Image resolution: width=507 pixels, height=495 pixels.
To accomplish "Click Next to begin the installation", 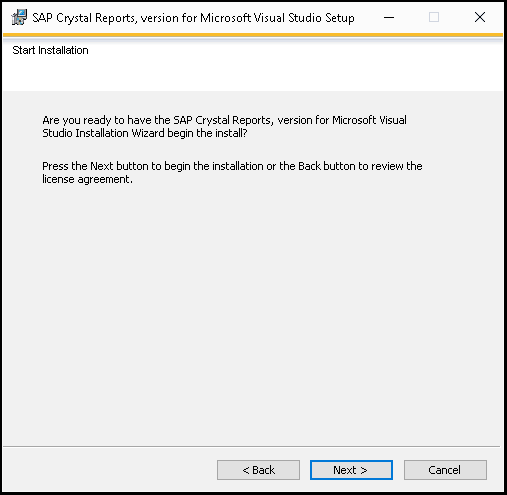I will point(351,470).
